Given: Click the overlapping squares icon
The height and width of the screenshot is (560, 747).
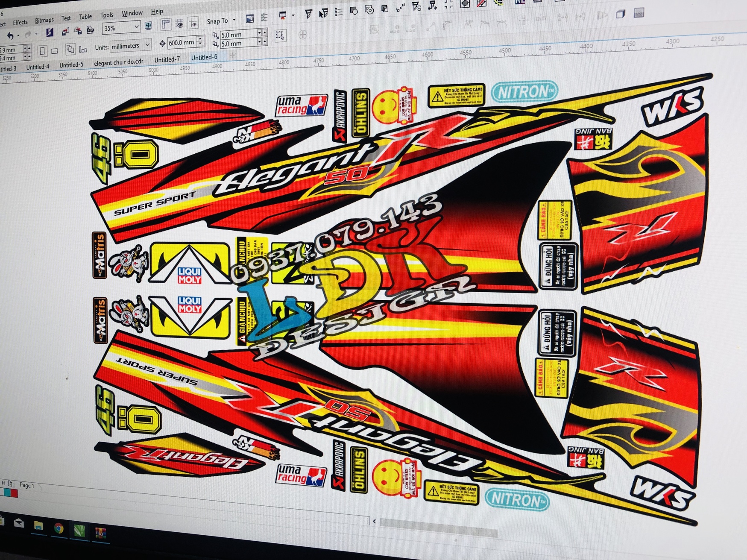Looking at the screenshot, I should coord(385,9).
